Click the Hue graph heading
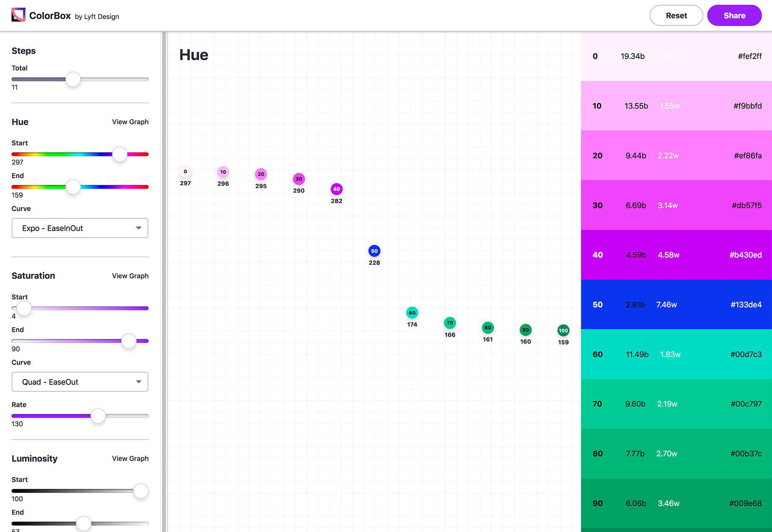The width and height of the screenshot is (772, 532). tap(194, 55)
